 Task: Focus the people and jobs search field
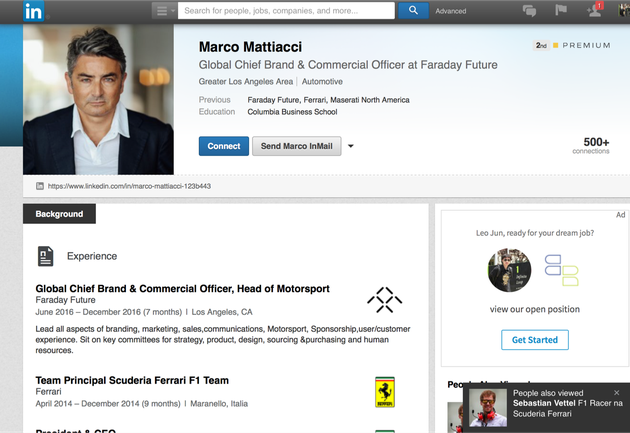click(286, 11)
